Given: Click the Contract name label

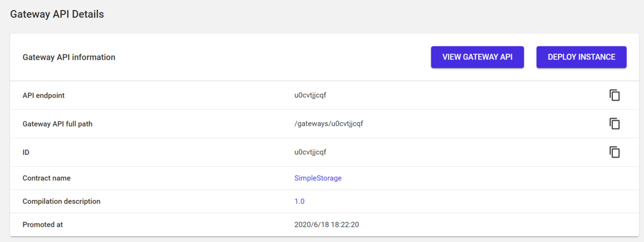Looking at the screenshot, I should 47,178.
